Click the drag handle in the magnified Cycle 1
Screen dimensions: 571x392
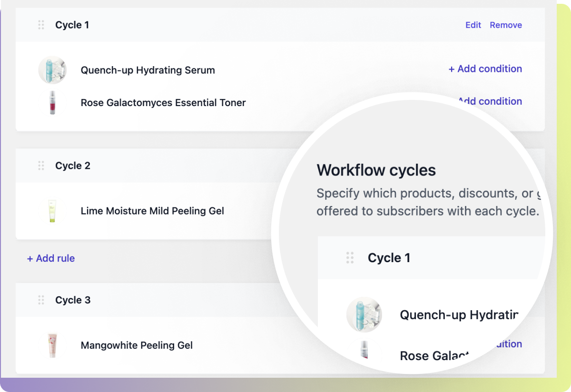click(350, 257)
